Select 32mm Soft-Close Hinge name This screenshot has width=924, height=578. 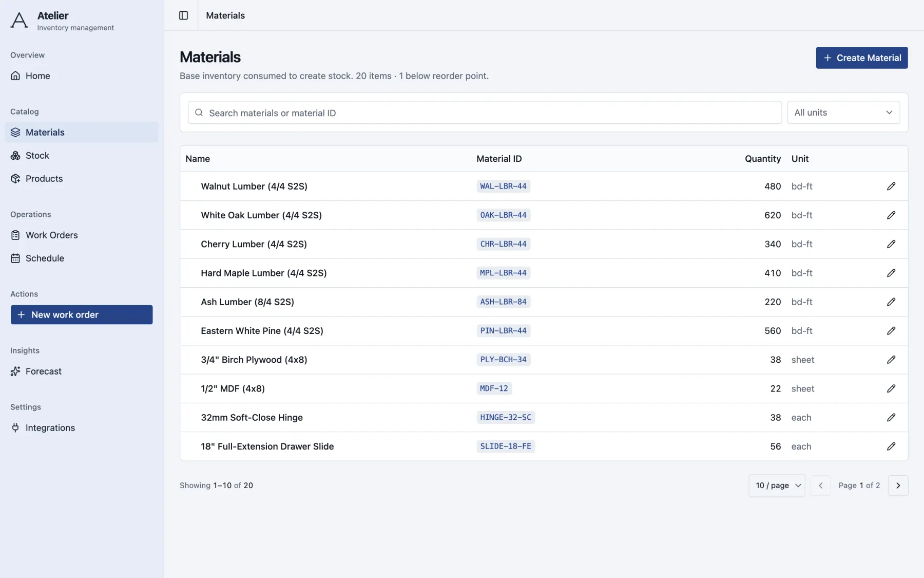point(252,418)
